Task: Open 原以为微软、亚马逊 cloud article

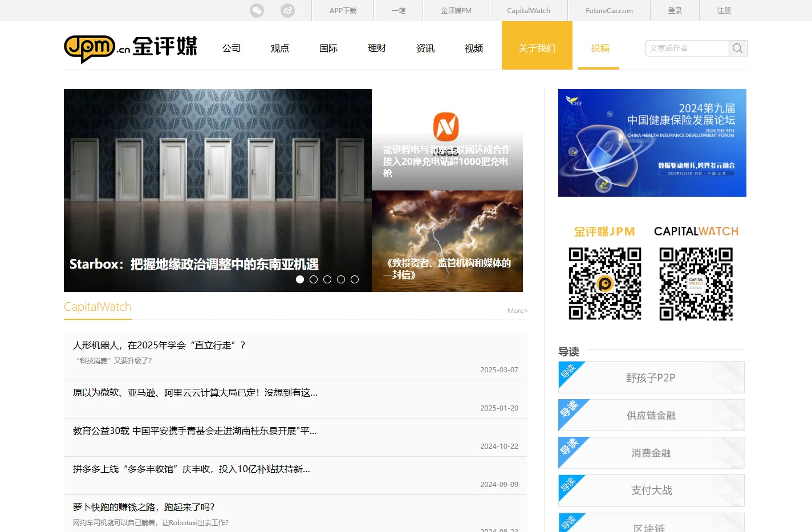Action: click(x=195, y=392)
